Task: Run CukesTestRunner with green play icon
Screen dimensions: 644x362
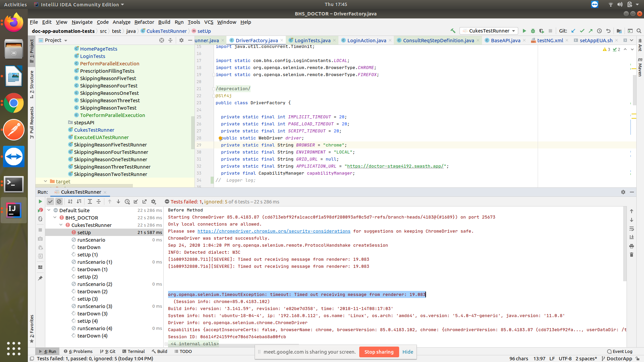Action: (524, 31)
